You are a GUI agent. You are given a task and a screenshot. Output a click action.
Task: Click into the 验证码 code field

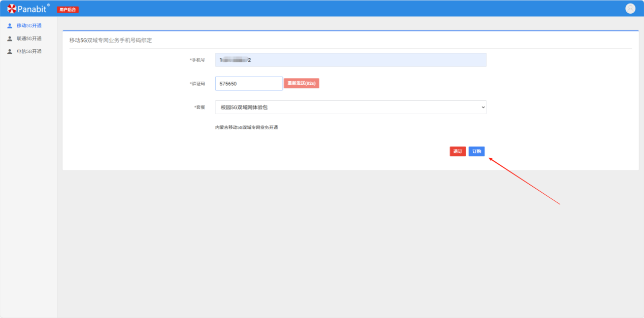click(248, 84)
